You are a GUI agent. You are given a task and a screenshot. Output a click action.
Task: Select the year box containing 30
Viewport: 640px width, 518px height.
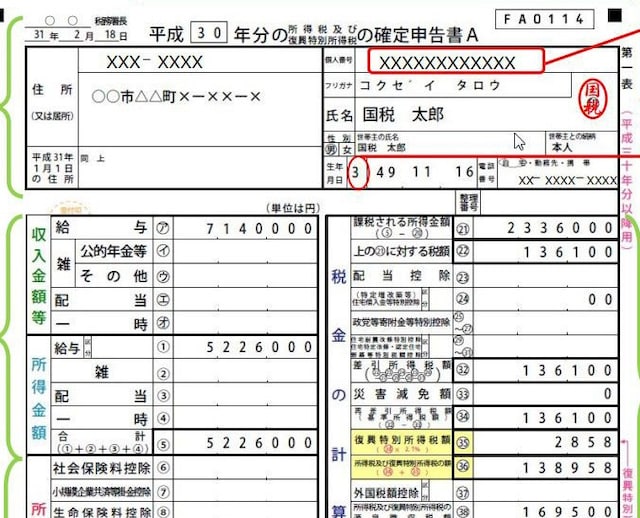pos(209,33)
